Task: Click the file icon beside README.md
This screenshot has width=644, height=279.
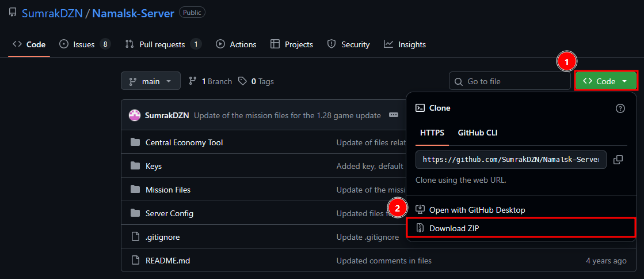Action: (x=135, y=261)
